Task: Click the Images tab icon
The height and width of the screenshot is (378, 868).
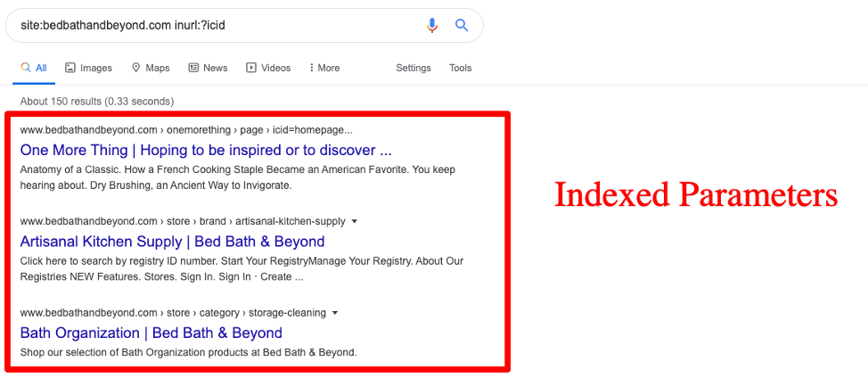Action: 70,68
